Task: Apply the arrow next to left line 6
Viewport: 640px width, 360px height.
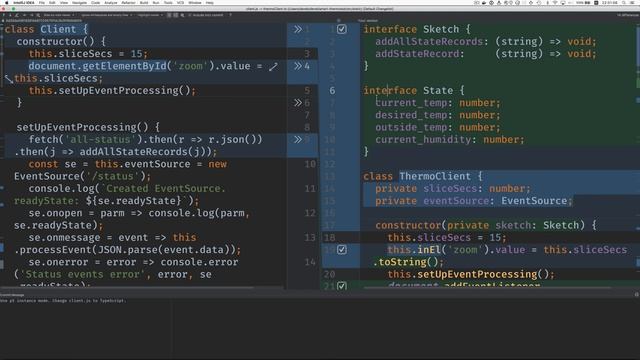Action: click(x=298, y=102)
